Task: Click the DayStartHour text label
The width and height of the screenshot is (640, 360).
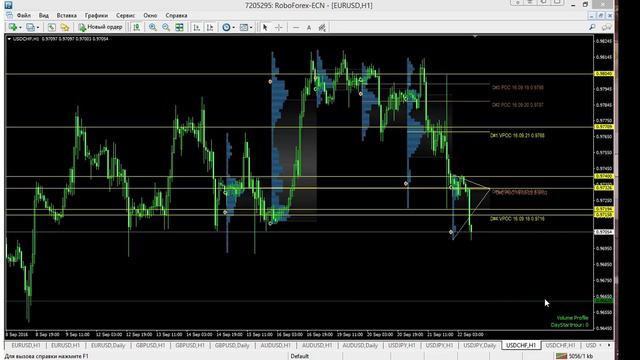Action: (x=569, y=325)
